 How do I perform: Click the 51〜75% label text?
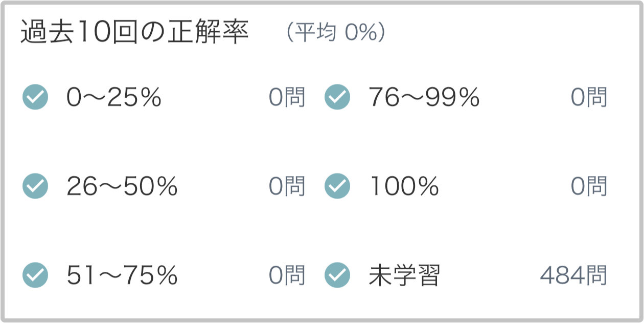click(x=122, y=275)
